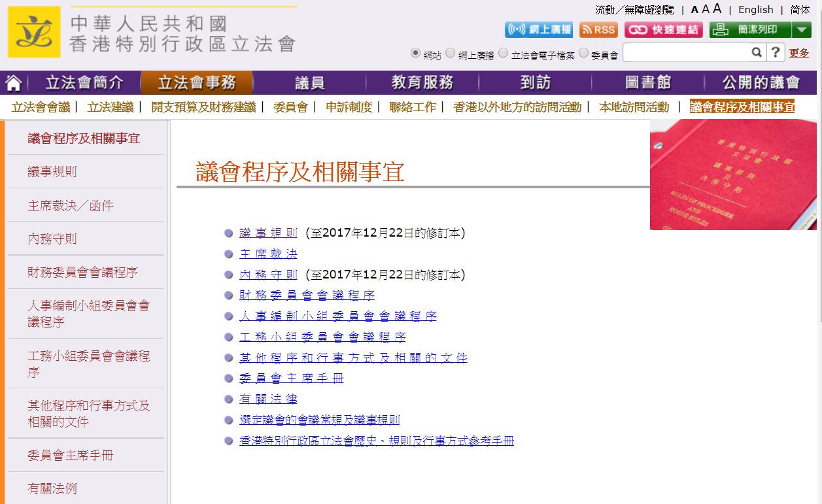
Task: Select the 網站 search radio button
Action: tap(415, 53)
